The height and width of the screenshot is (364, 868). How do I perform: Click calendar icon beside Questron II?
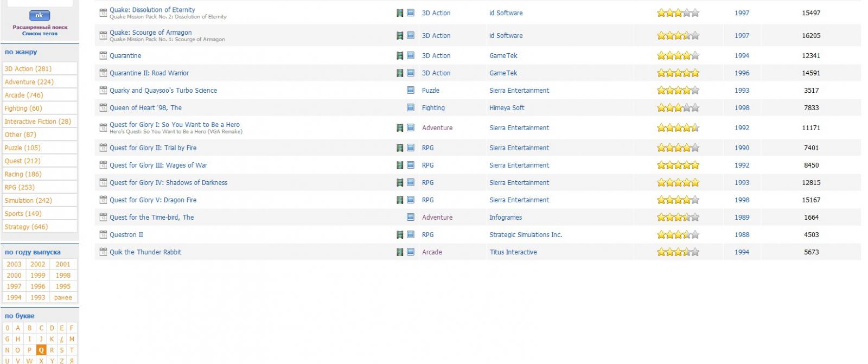tap(103, 235)
